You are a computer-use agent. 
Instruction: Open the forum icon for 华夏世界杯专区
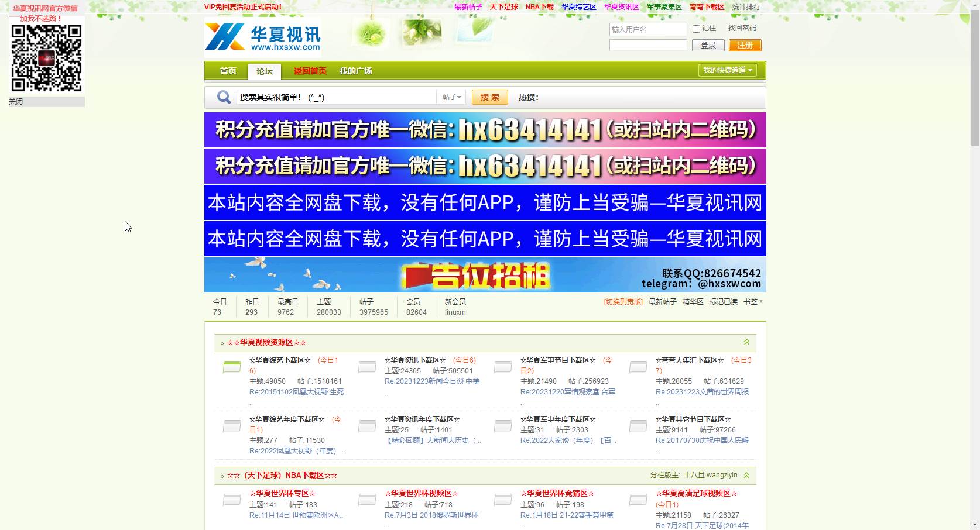(232, 500)
